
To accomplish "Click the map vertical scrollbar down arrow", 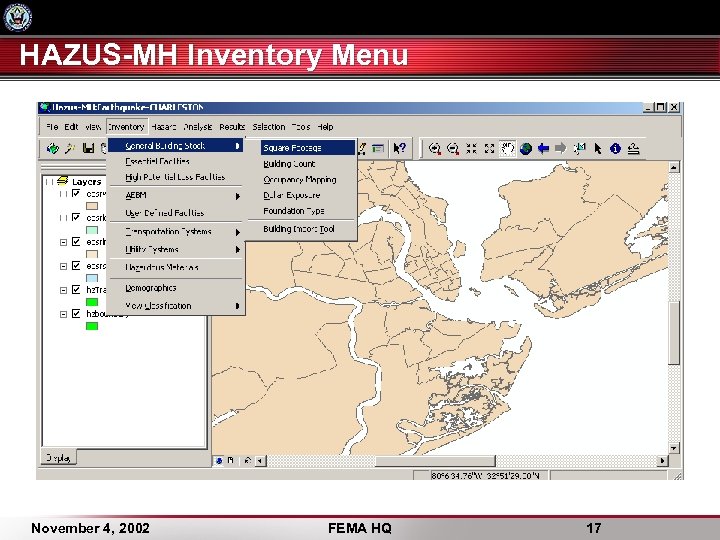I will pyautogui.click(x=674, y=448).
